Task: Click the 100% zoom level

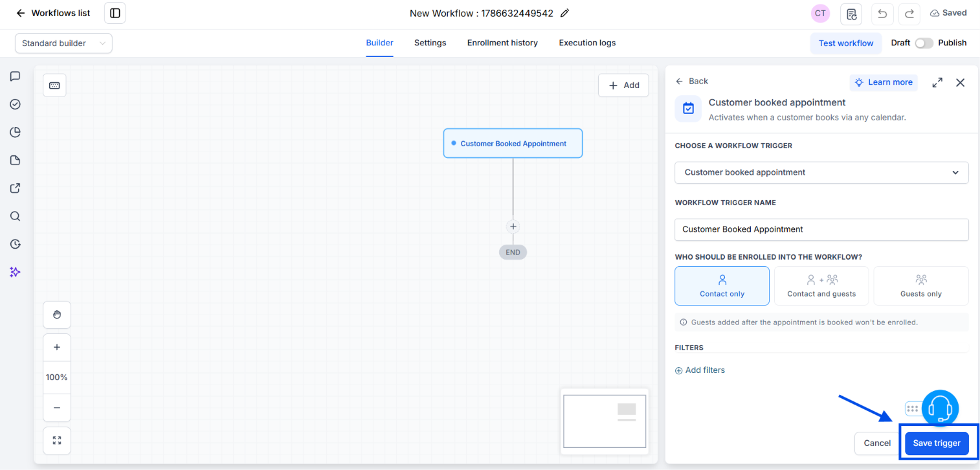Action: (57, 377)
